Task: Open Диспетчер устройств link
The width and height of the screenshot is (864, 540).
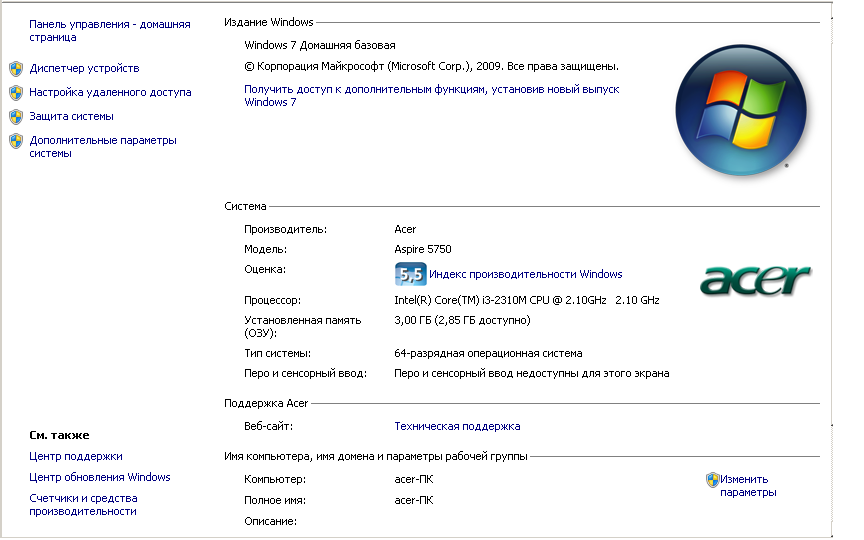Action: click(x=84, y=68)
